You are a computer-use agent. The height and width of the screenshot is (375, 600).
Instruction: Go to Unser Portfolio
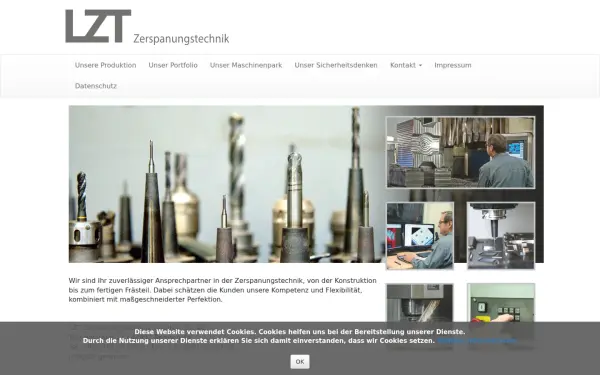[x=173, y=65]
